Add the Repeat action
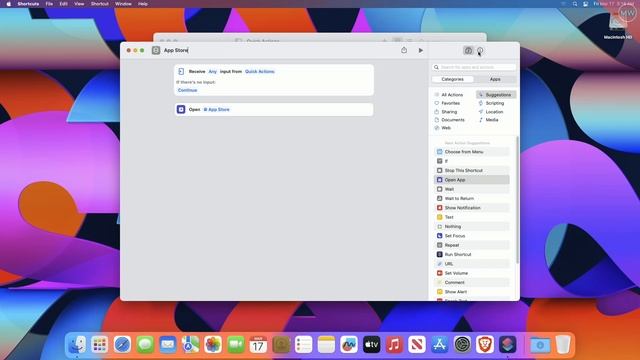This screenshot has height=360, width=640. pyautogui.click(x=471, y=245)
